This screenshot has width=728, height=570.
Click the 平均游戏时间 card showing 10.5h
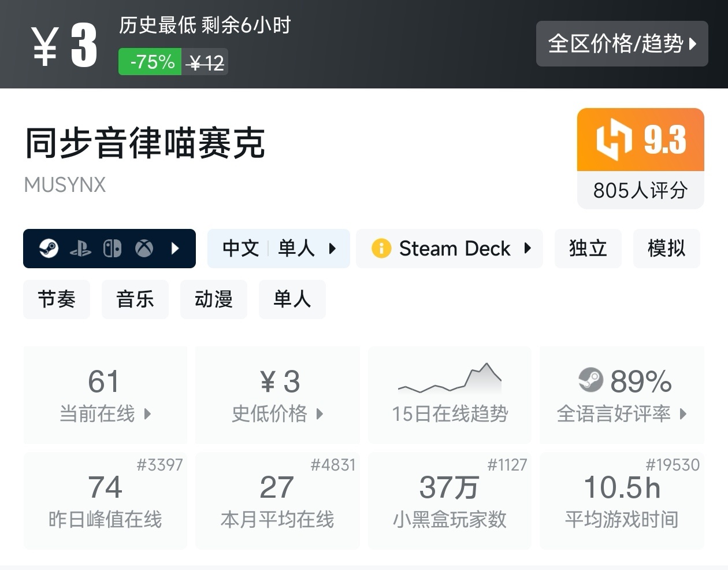point(622,501)
